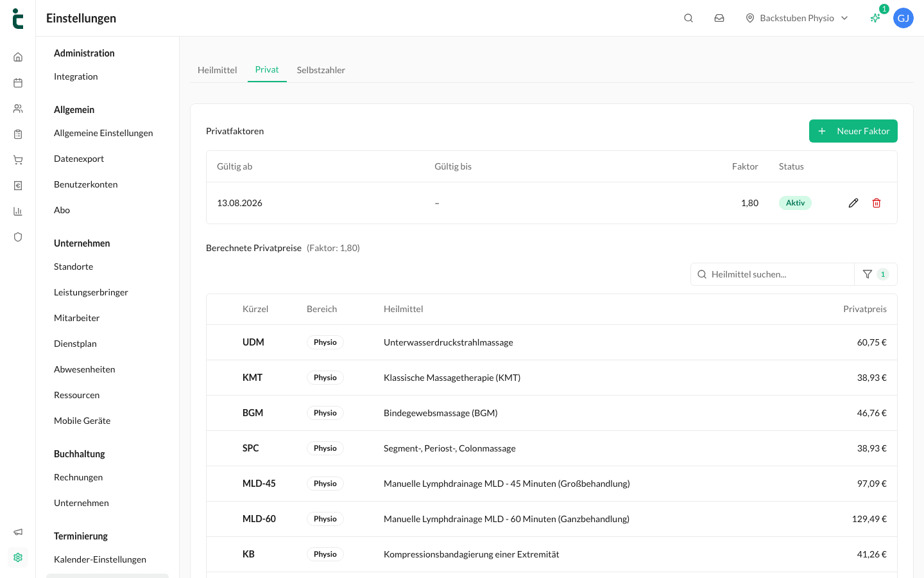Click the Physio badge in UDM row
The image size is (924, 578).
tap(325, 342)
